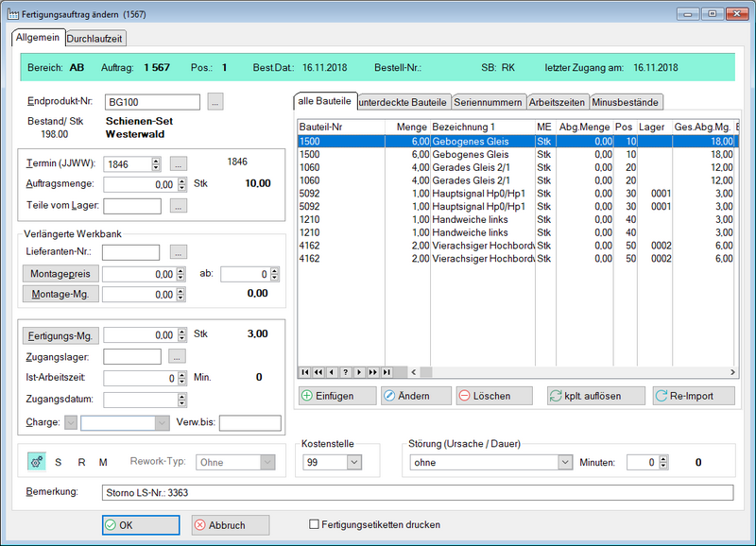Open Zugangslager lookup ellipsis button
756x546 pixels.
(179, 356)
